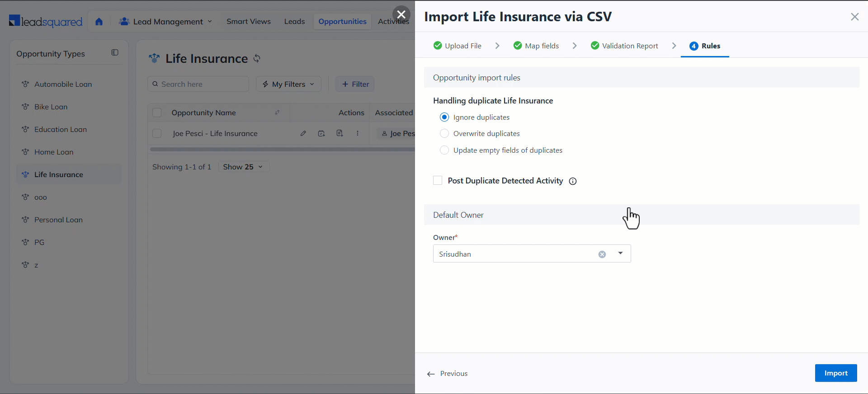The width and height of the screenshot is (868, 394).
Task: Click the add Filter button
Action: pos(355,84)
